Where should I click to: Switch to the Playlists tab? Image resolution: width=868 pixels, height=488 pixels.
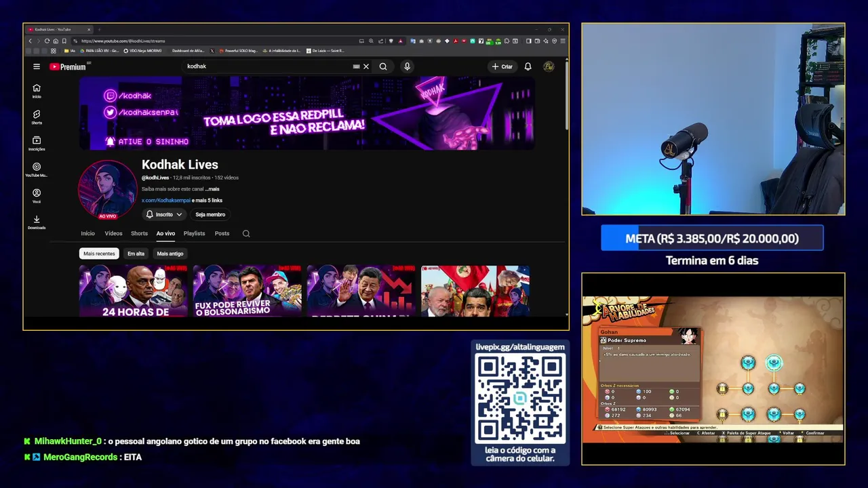click(194, 233)
